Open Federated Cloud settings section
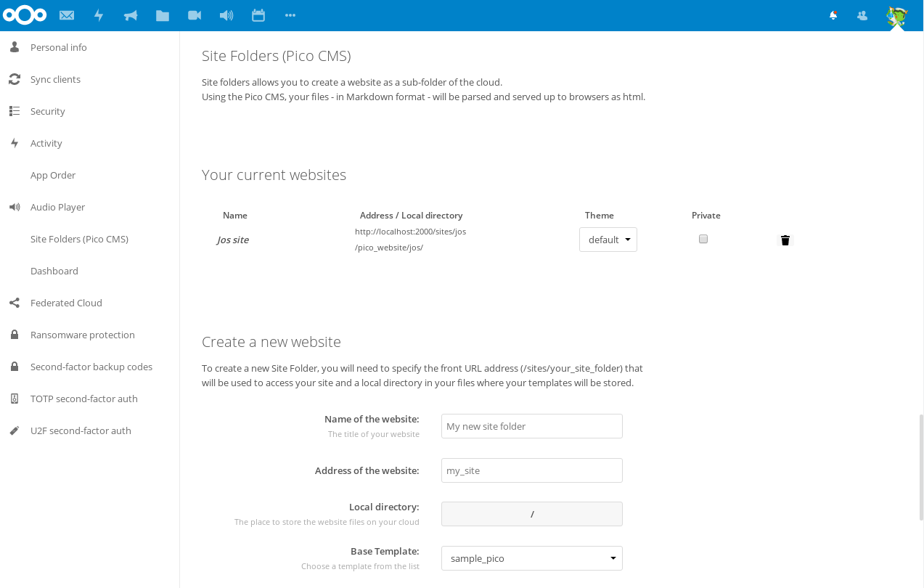924x588 pixels. [66, 303]
